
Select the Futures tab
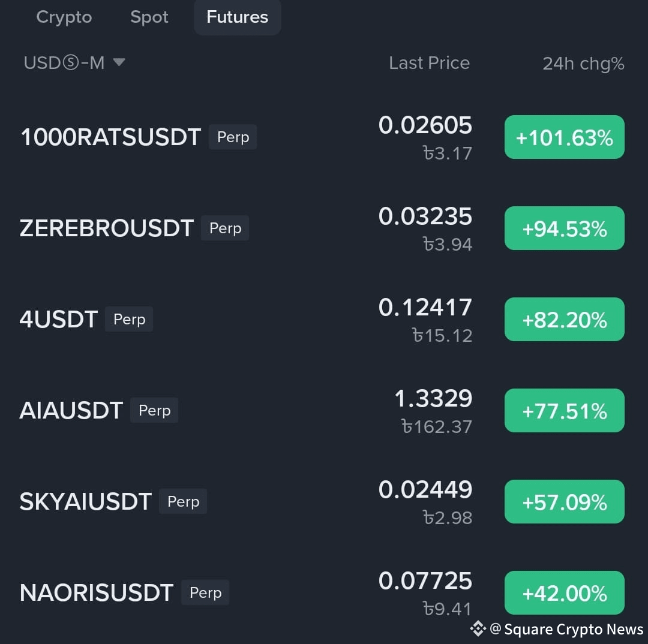(238, 17)
